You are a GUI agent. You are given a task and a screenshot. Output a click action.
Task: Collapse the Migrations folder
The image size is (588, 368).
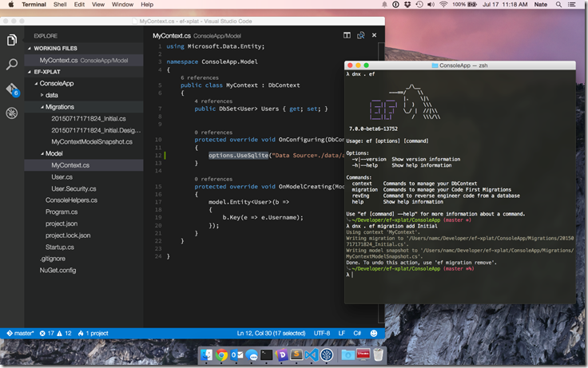42,107
